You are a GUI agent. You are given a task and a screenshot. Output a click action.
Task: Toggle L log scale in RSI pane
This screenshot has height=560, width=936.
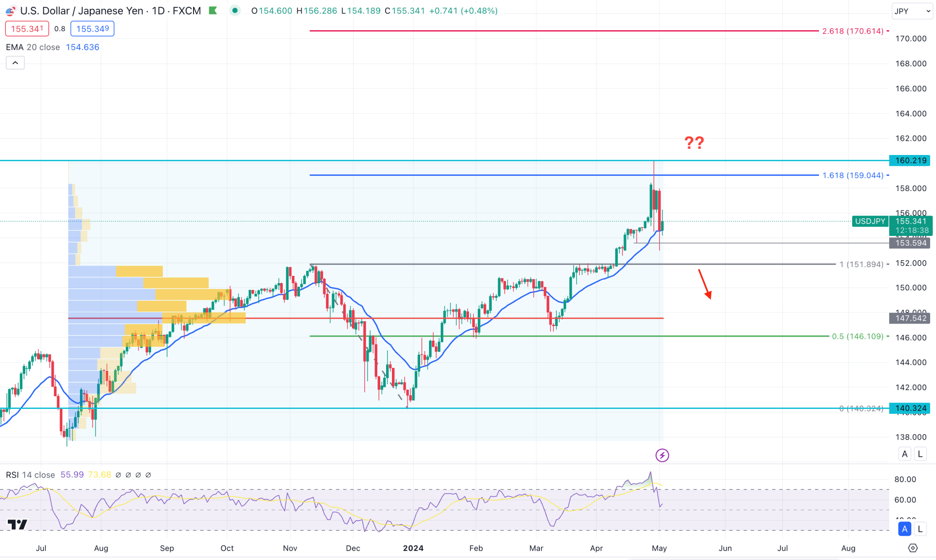[x=920, y=529]
